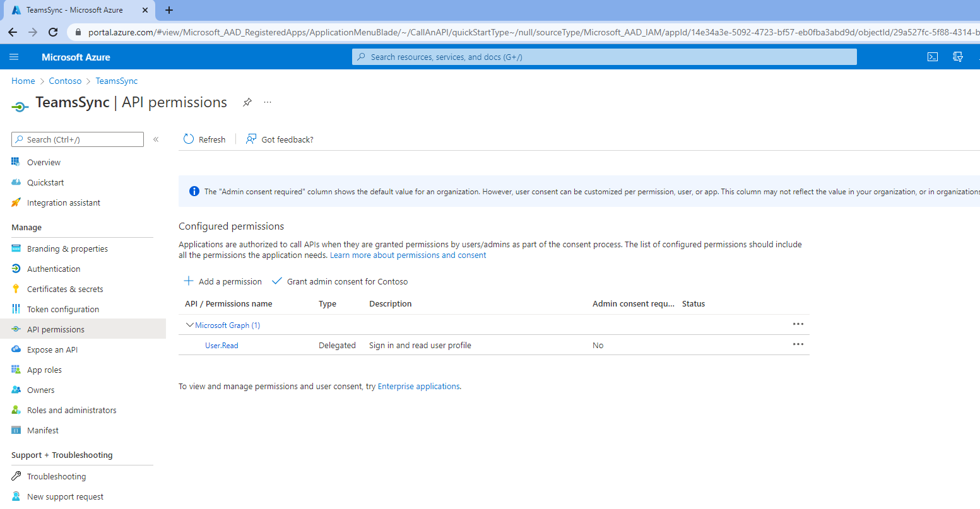Click the App roles icon
Screen dimensions: 980x509
point(16,370)
